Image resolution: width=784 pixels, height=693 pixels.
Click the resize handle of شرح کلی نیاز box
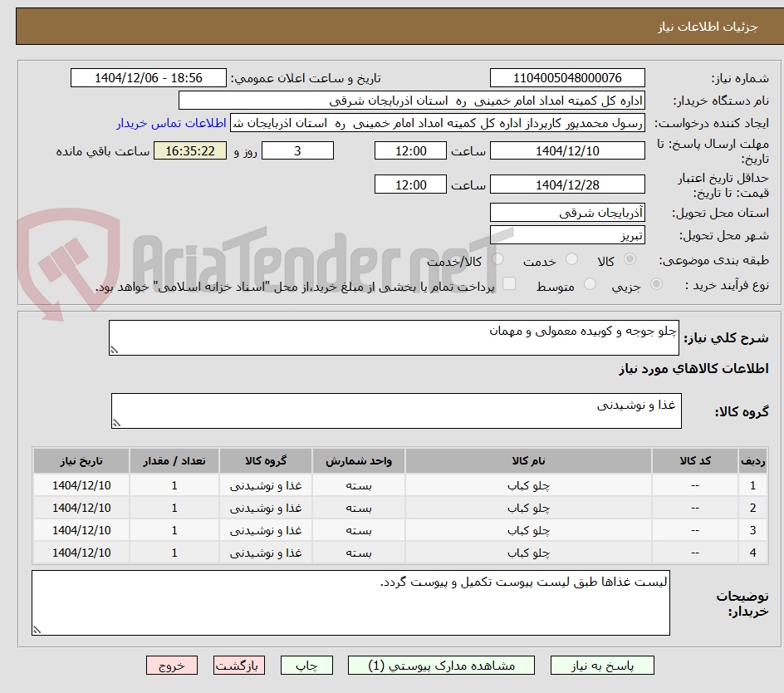[x=114, y=351]
